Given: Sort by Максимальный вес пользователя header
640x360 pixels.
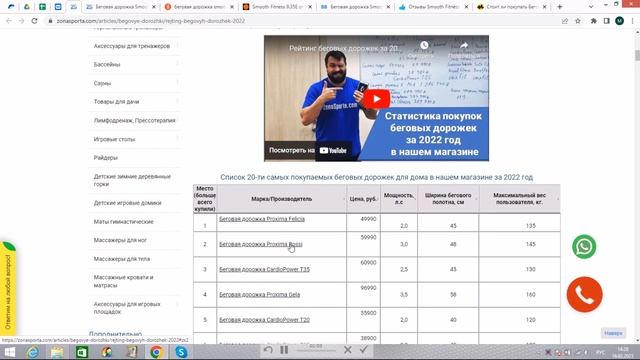Looking at the screenshot, I should click(x=519, y=199).
